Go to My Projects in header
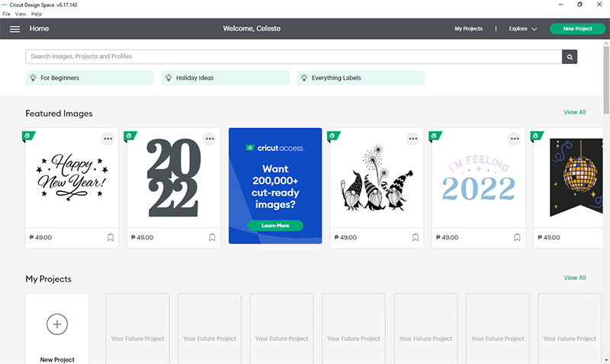Screen dimensions: 610x364 (468, 29)
